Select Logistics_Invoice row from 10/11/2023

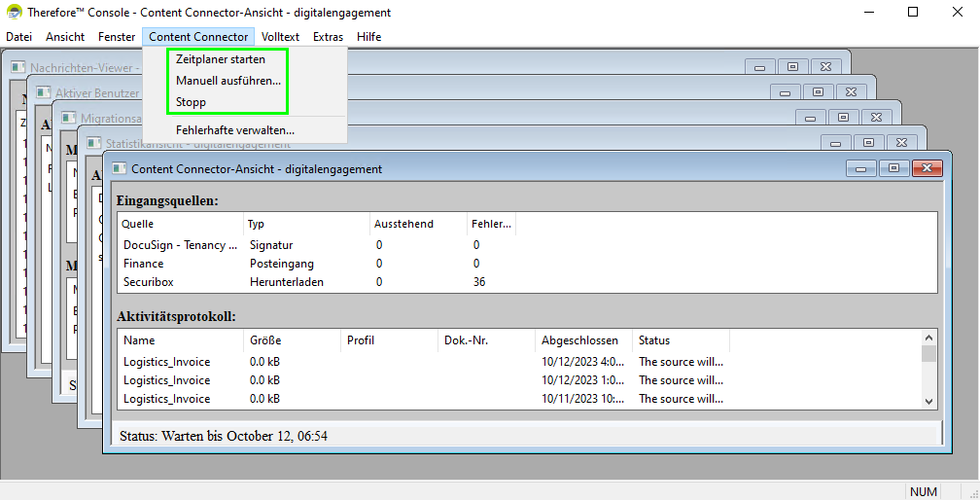point(519,399)
